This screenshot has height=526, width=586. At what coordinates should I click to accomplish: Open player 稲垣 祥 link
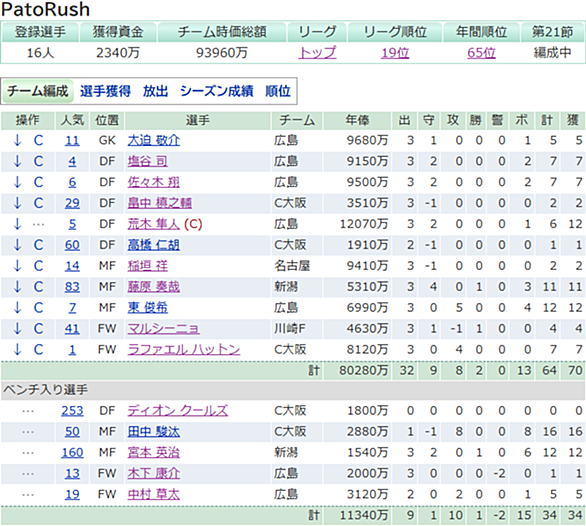click(x=148, y=266)
